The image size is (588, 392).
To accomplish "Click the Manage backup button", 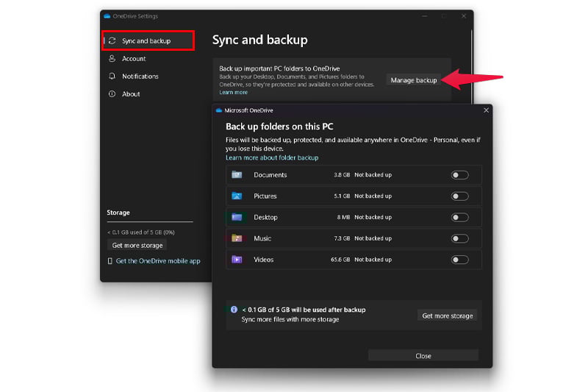I will tap(414, 80).
